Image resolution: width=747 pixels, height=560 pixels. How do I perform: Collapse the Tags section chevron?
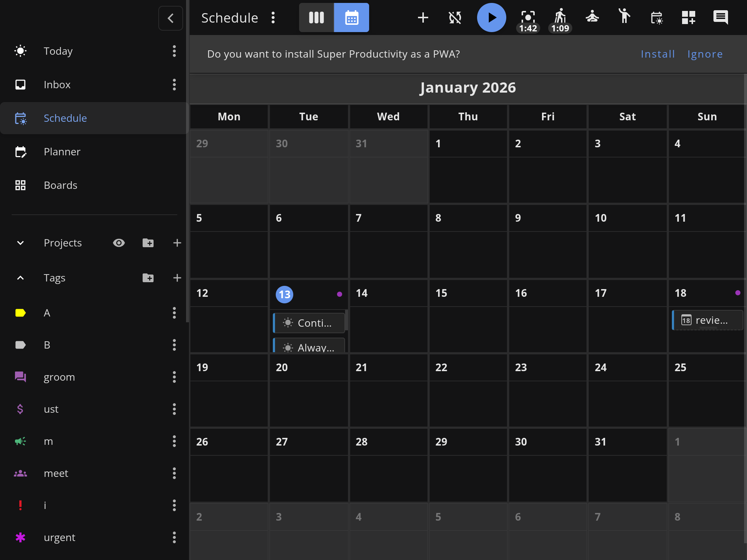pos(20,278)
